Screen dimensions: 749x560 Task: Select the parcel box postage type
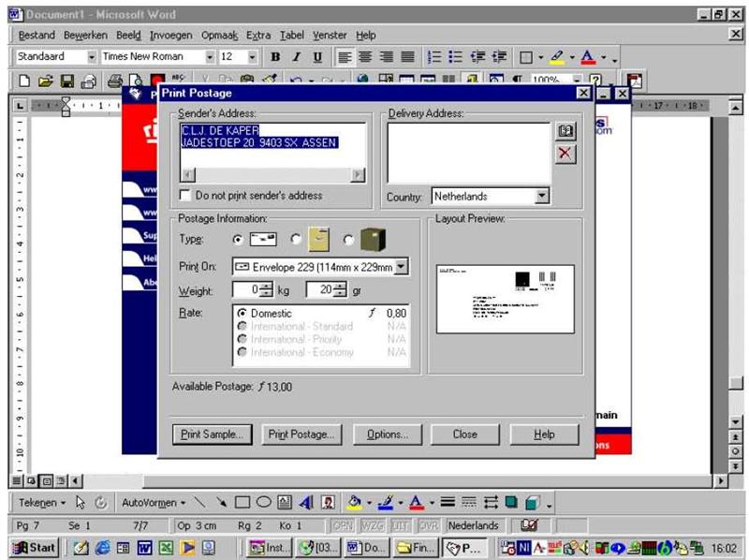(348, 240)
